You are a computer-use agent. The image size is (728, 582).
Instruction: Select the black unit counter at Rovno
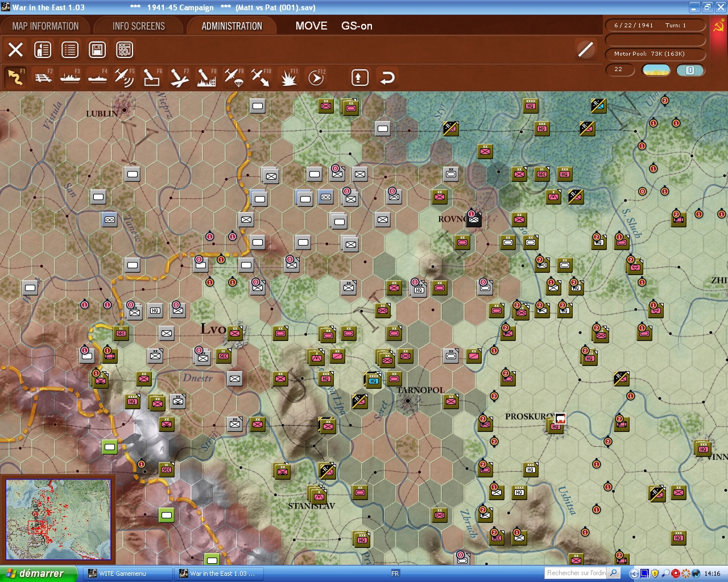click(474, 219)
